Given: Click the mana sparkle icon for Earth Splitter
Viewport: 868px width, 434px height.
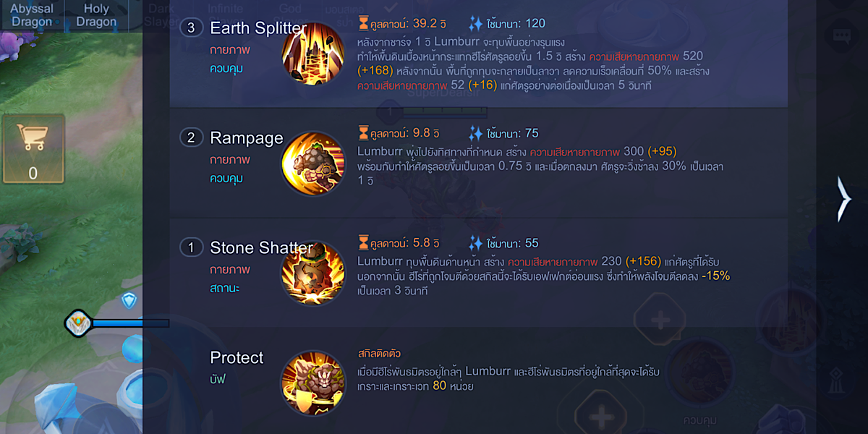Looking at the screenshot, I should (475, 24).
